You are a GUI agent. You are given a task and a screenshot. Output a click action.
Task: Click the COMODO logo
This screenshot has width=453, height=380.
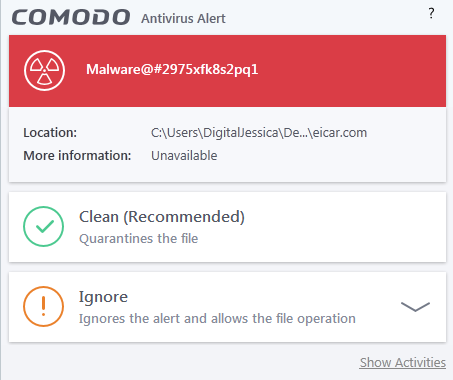[71, 17]
